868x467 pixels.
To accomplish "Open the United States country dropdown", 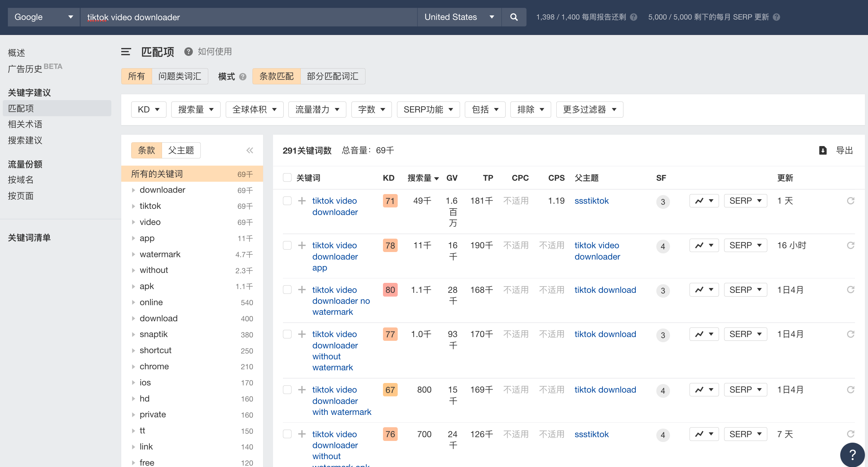I will (459, 17).
